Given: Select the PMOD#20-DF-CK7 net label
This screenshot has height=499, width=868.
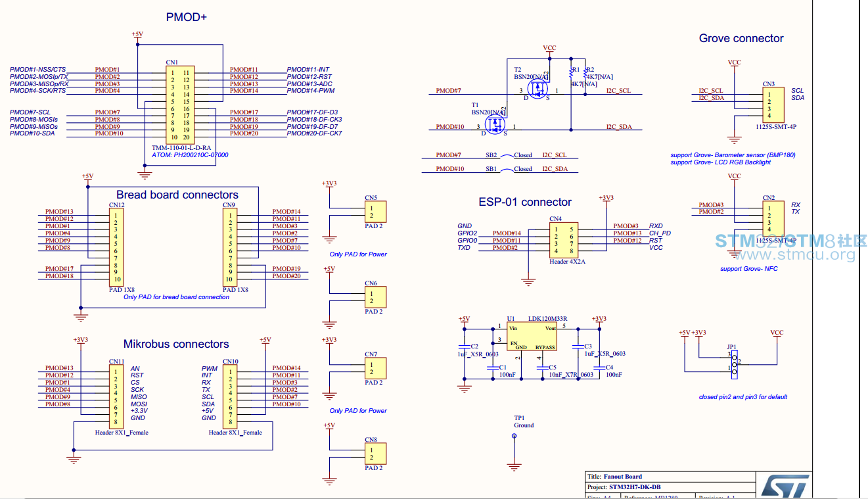Looking at the screenshot, I should [314, 133].
